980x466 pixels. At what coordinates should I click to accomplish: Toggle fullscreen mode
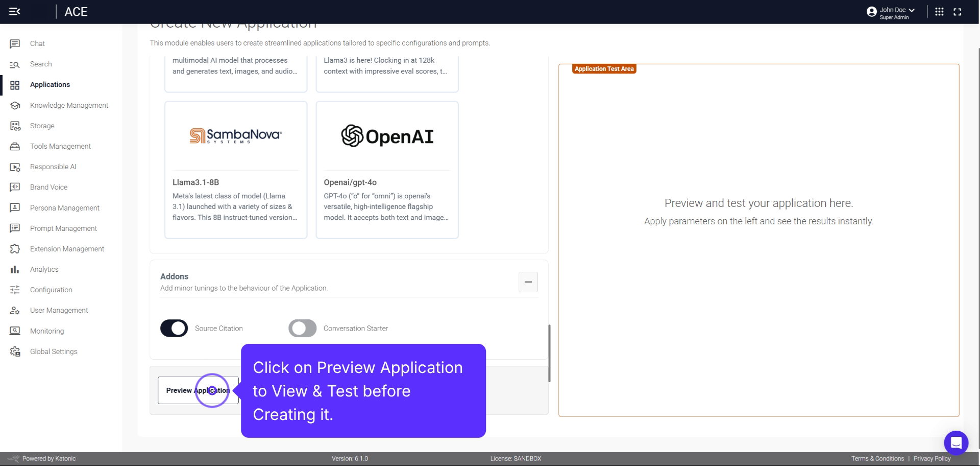pyautogui.click(x=958, y=11)
